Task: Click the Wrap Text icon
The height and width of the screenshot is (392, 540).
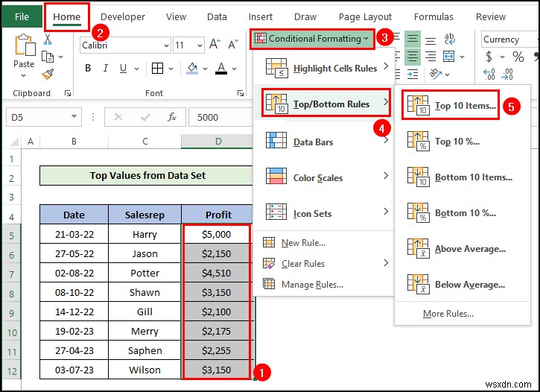Action: pyautogui.click(x=449, y=39)
